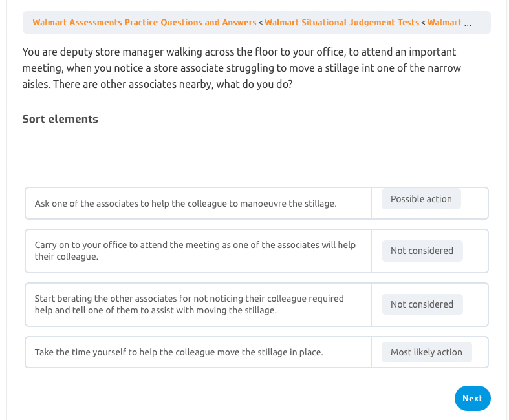Click the Next button

(472, 399)
